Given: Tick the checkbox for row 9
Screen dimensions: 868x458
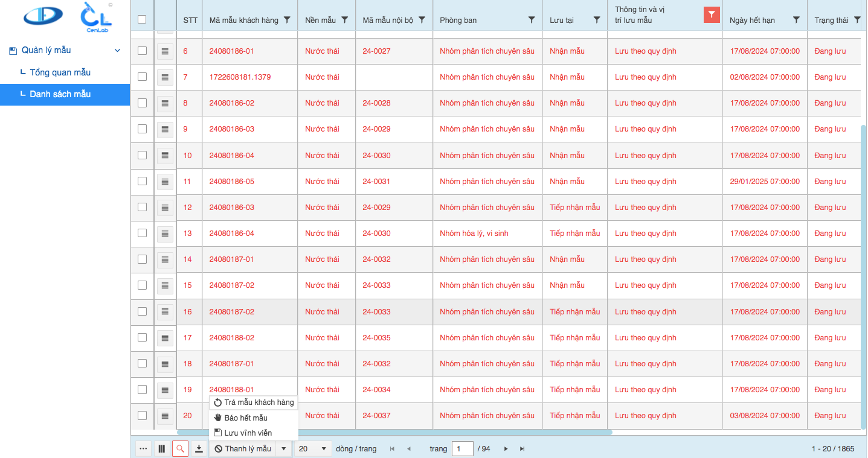Looking at the screenshot, I should pos(142,129).
